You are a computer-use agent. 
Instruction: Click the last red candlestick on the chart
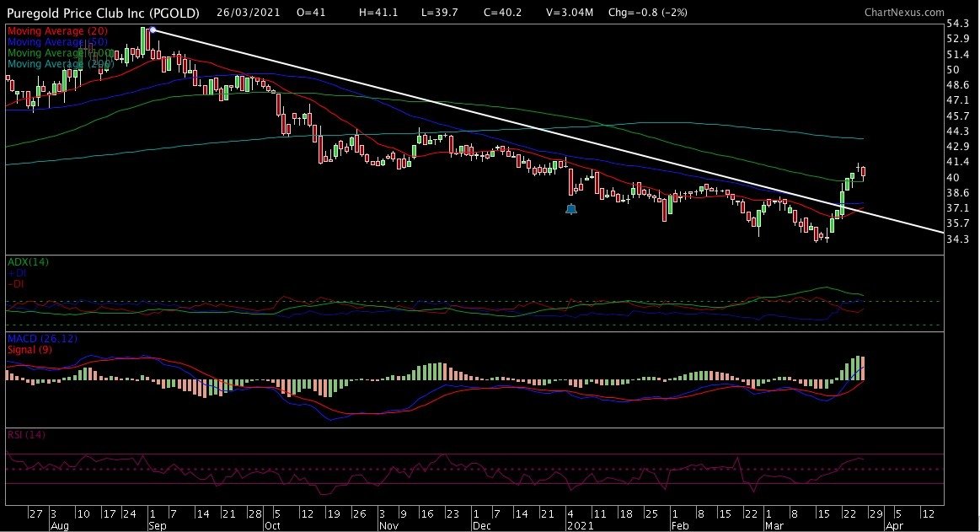[x=863, y=171]
